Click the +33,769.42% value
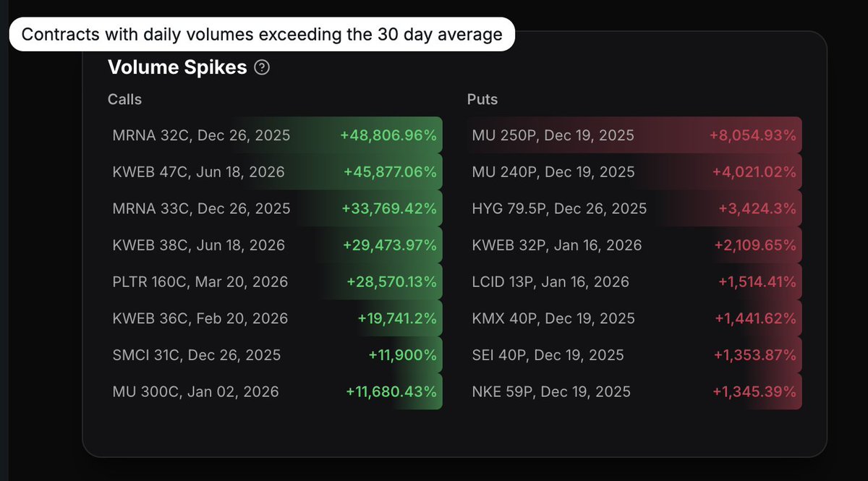Screen dimensions: 868x481 [x=389, y=208]
